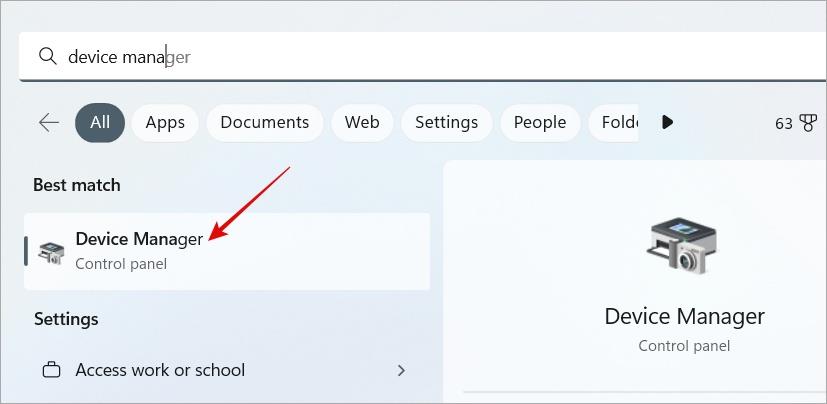Switch to the Web filter tab

coord(362,122)
